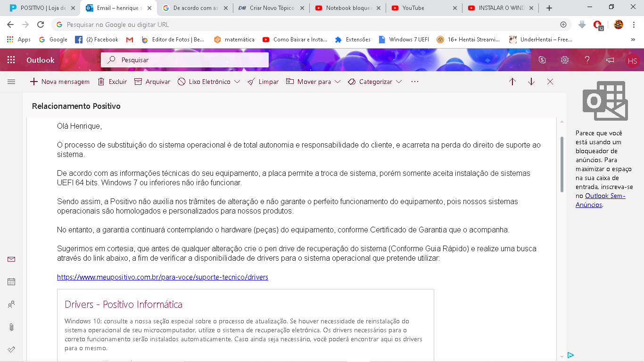This screenshot has height=362, width=644.
Task: Switch to the Notebook bloqueado YouTube tab
Action: pyautogui.click(x=348, y=8)
